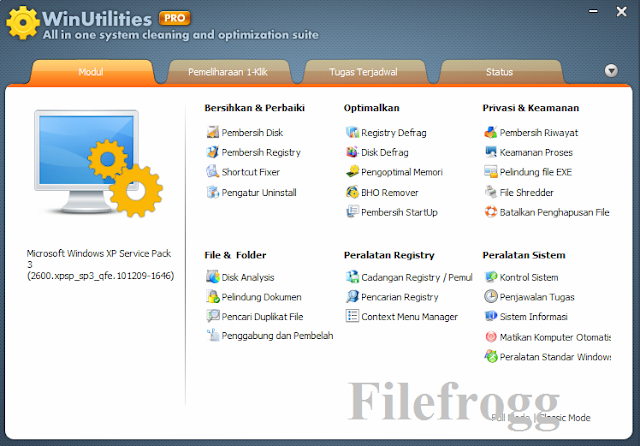Open Keamanan Proses icon
This screenshot has width=640, height=446.
coord(491,152)
